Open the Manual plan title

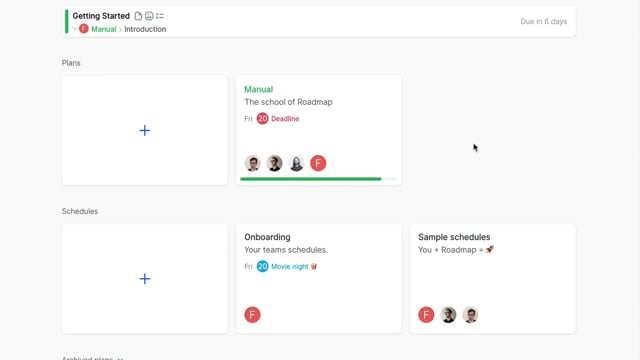(258, 89)
